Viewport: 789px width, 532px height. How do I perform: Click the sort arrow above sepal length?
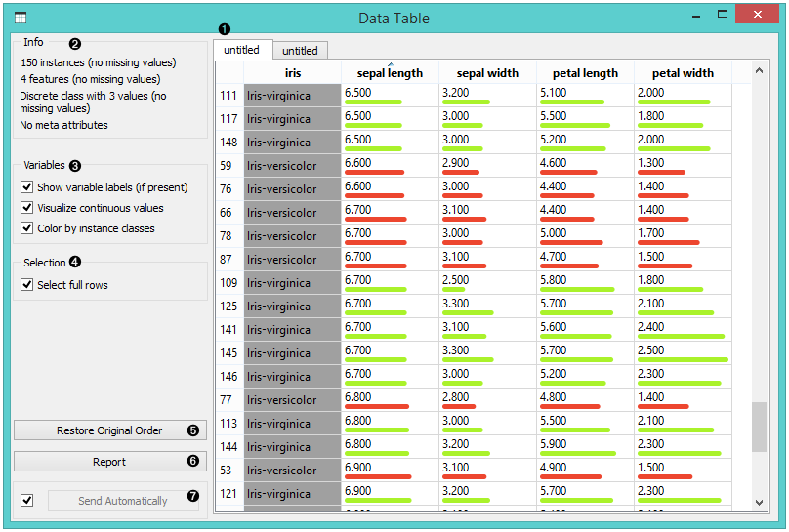tap(390, 63)
